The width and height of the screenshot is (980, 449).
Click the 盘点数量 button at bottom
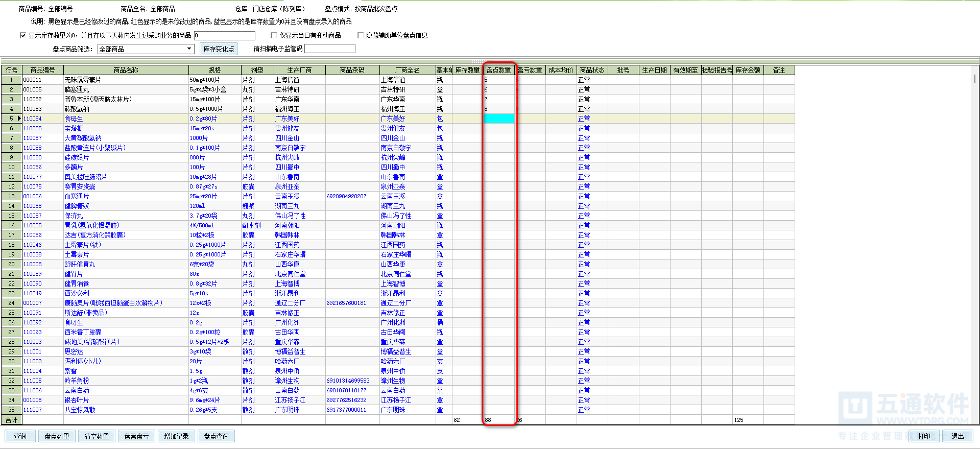[57, 436]
